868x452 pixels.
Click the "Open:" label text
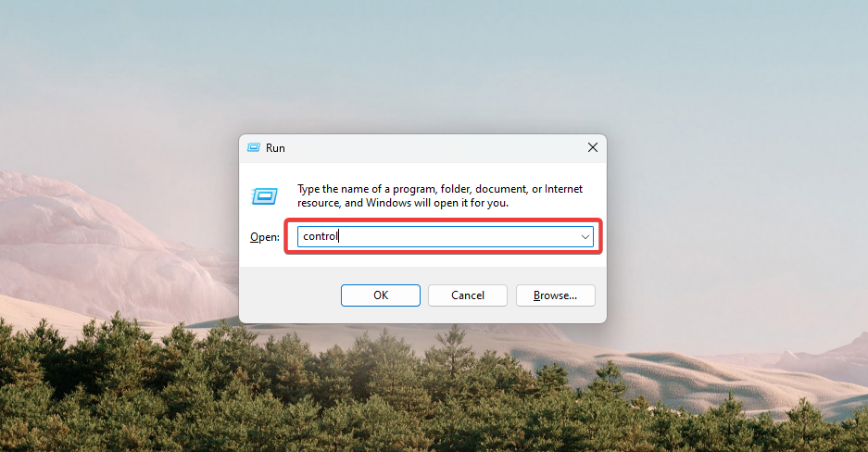tap(265, 237)
